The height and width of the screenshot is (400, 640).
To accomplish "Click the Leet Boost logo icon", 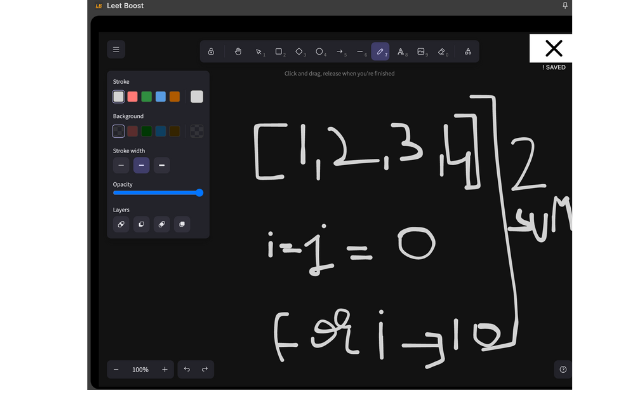I will point(98,6).
